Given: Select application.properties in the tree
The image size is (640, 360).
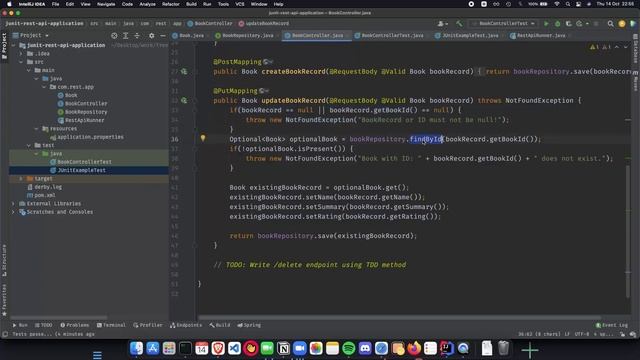Looking at the screenshot, I should click(x=87, y=137).
